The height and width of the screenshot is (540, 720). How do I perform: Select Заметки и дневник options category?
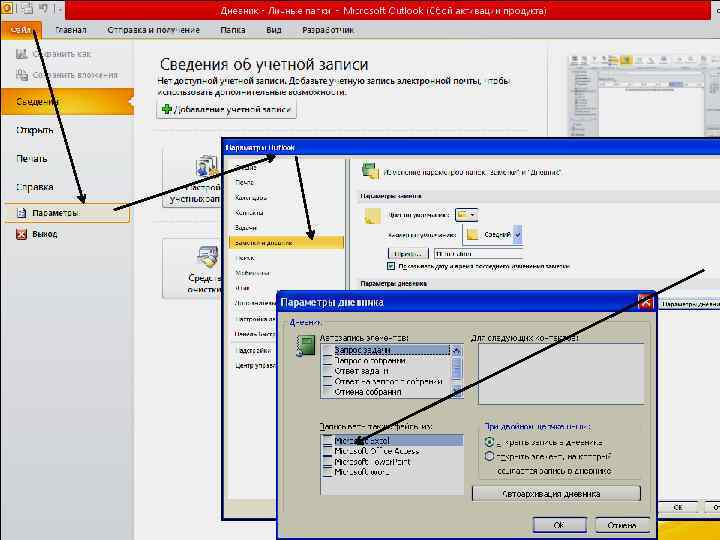pyautogui.click(x=286, y=242)
